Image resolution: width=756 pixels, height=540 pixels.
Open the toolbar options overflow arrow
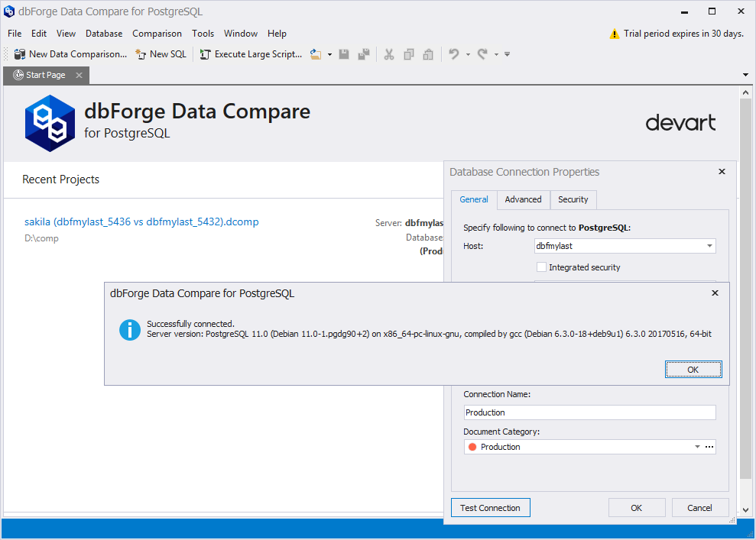tap(508, 54)
